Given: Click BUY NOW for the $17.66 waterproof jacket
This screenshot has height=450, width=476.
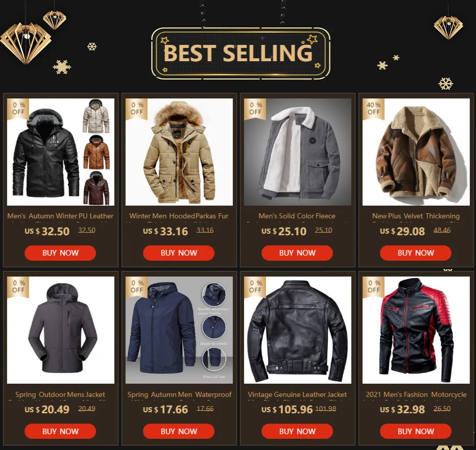Looking at the screenshot, I should [179, 431].
